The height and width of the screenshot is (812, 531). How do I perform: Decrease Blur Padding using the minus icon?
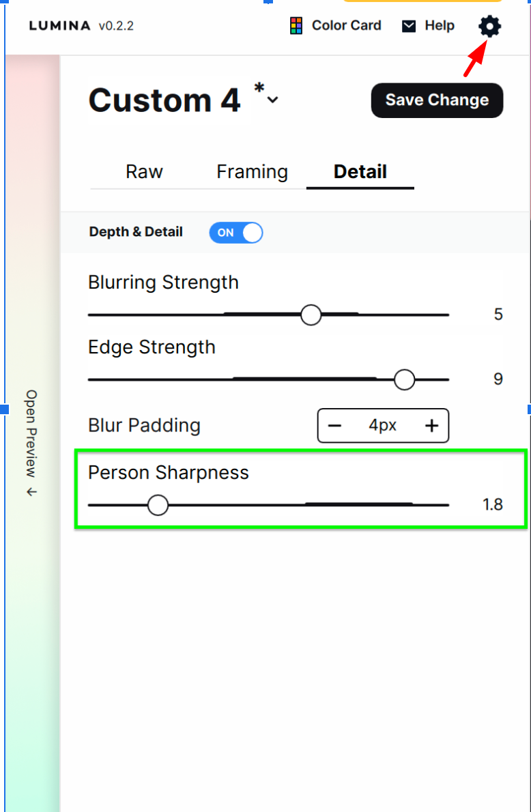[x=335, y=425]
